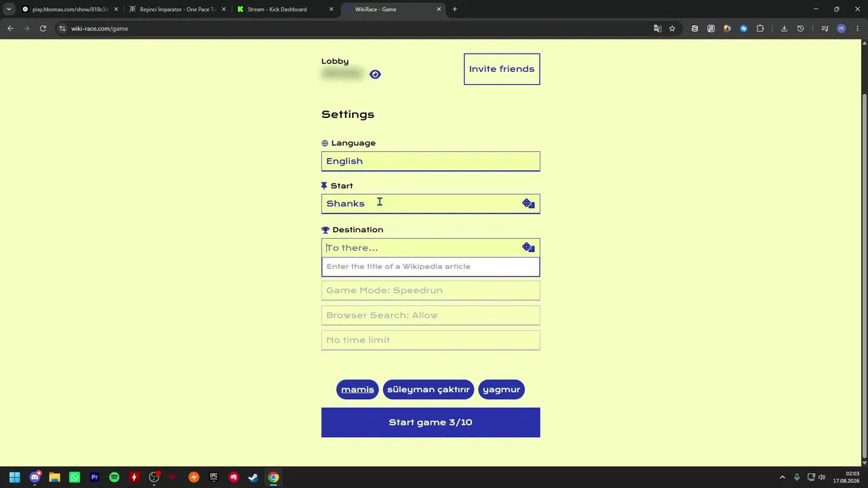Image resolution: width=868 pixels, height=488 pixels.
Task: Open the Language dropdown set to English
Action: (x=431, y=161)
